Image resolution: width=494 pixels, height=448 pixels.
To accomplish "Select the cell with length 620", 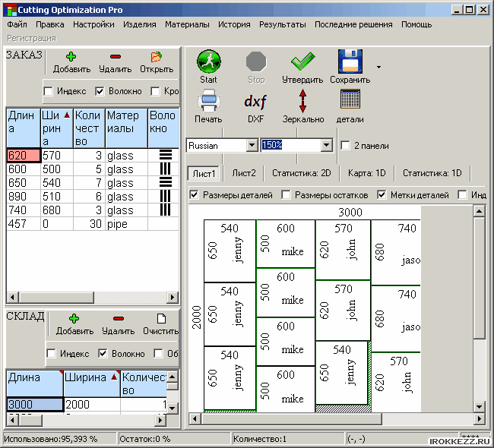I will point(22,155).
